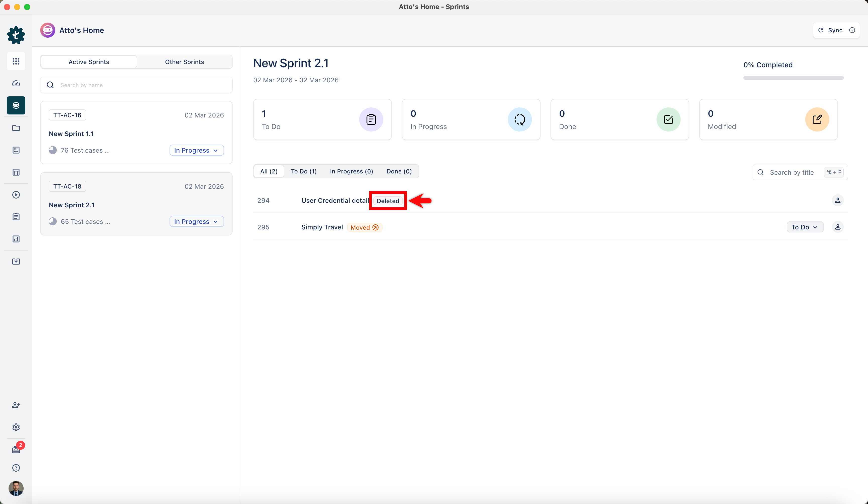Image resolution: width=868 pixels, height=504 pixels.
Task: Open the settings gear icon in sidebar
Action: (x=16, y=427)
